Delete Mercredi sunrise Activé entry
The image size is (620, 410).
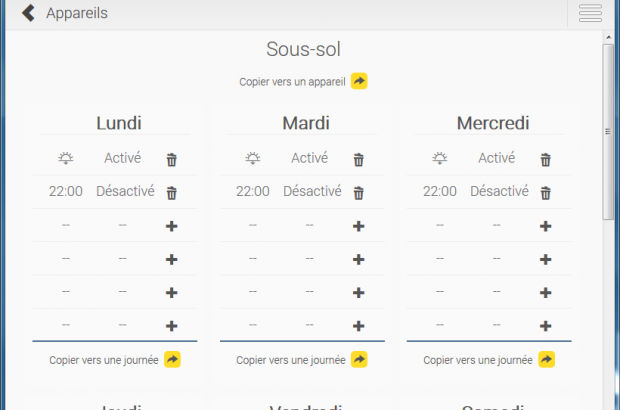coord(546,159)
